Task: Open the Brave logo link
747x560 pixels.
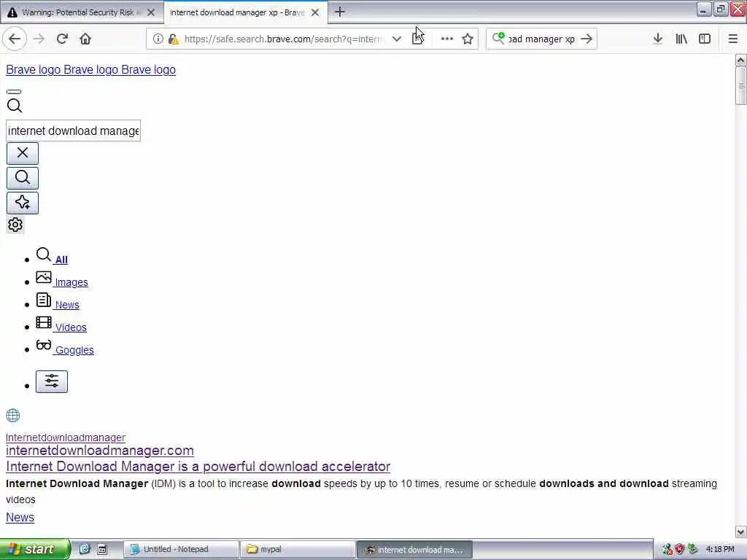Action: click(90, 69)
